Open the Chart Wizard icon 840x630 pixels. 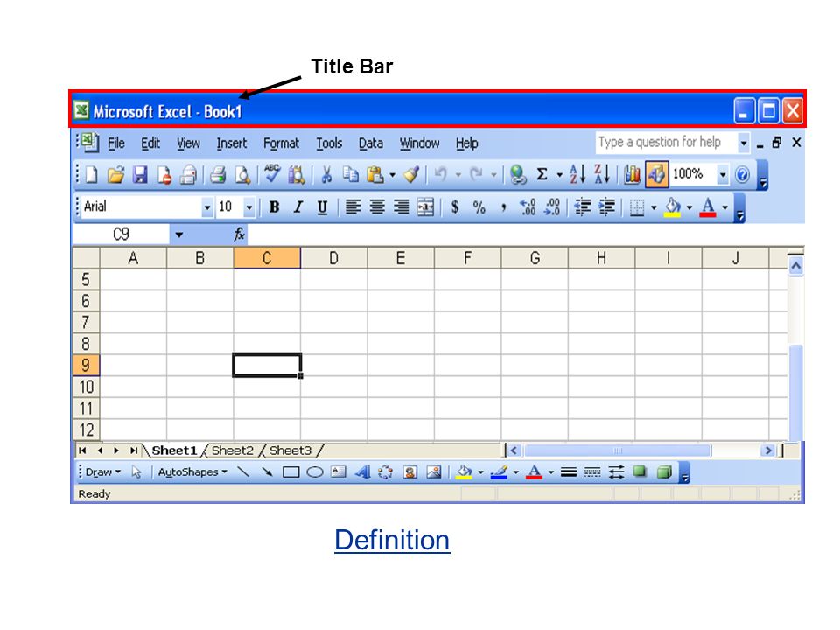632,175
